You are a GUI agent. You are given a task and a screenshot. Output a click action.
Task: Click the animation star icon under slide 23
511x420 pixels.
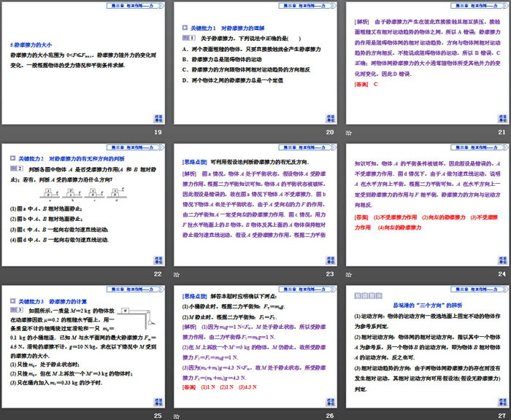[178, 273]
